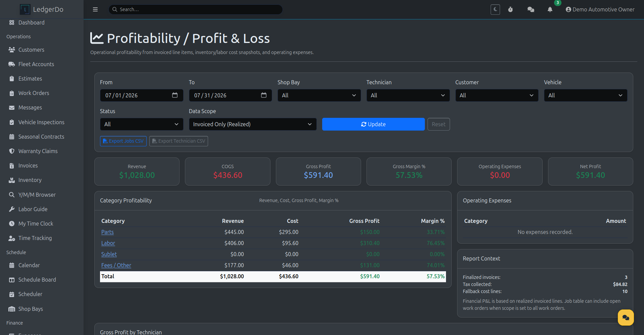
Task: Go to Work Orders page
Action: [x=34, y=93]
